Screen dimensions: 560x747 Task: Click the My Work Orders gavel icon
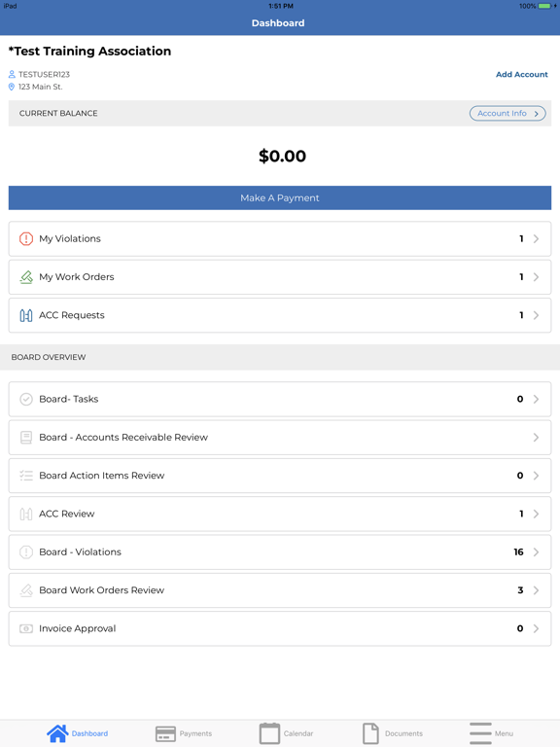click(26, 277)
